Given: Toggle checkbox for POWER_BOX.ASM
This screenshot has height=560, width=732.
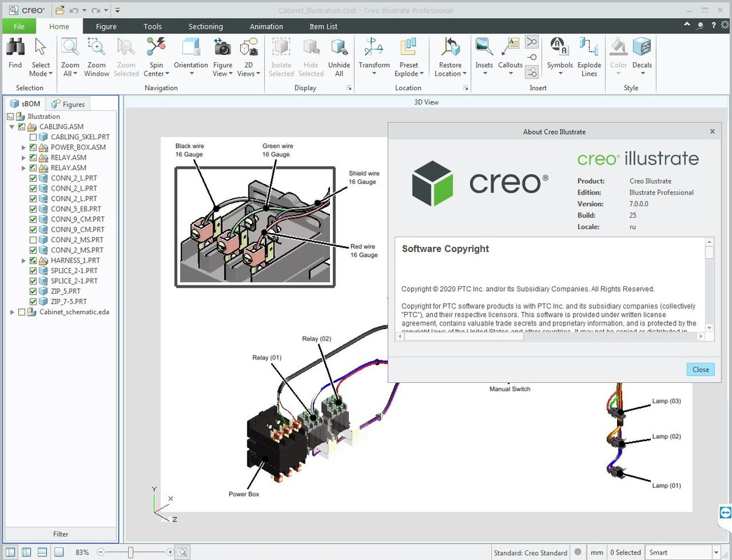Looking at the screenshot, I should (x=33, y=147).
